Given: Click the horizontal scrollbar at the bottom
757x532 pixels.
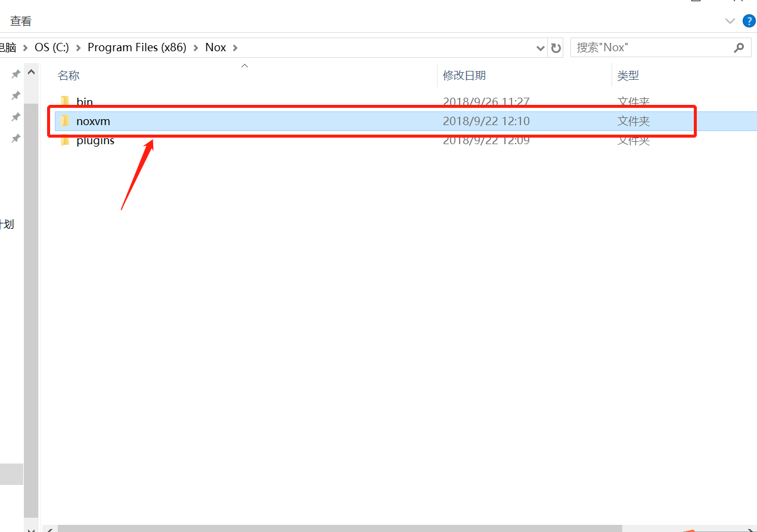Looking at the screenshot, I should 340,528.
